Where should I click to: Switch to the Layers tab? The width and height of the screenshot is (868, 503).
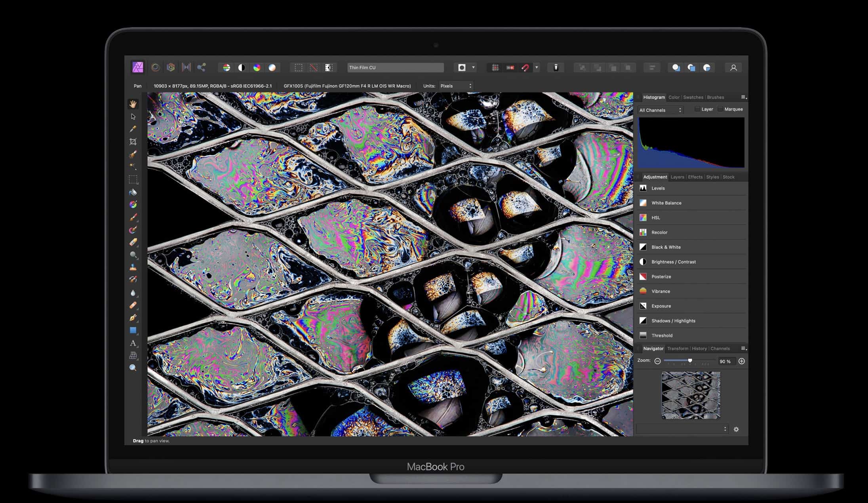(678, 177)
